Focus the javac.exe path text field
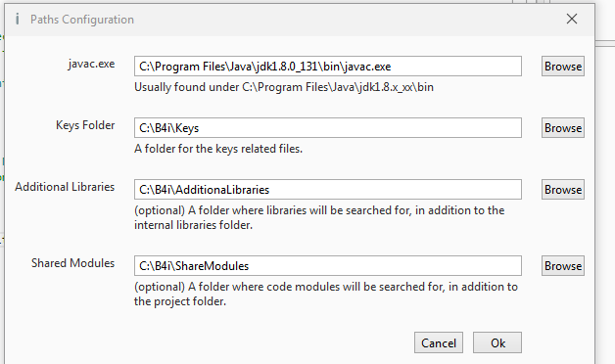This screenshot has width=615, height=364. [x=328, y=67]
